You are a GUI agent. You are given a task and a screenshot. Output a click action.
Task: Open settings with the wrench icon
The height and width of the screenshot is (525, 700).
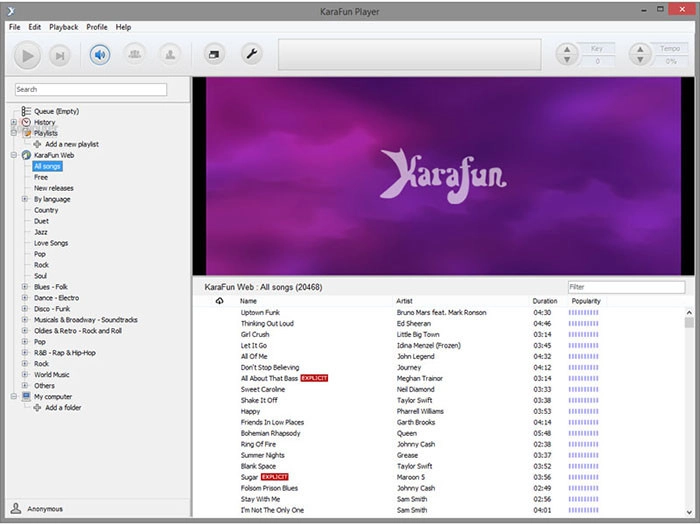click(x=252, y=55)
